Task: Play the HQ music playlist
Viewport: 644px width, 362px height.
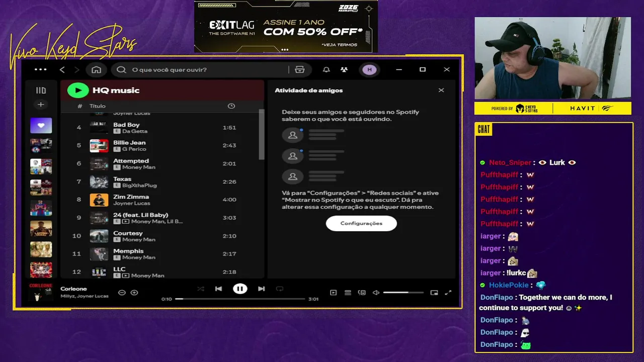Action: point(78,90)
